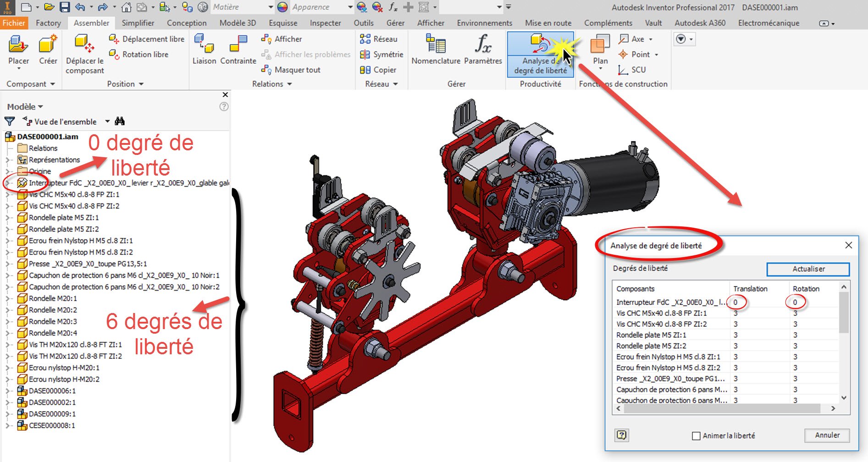Click the Actualiser button

click(808, 269)
